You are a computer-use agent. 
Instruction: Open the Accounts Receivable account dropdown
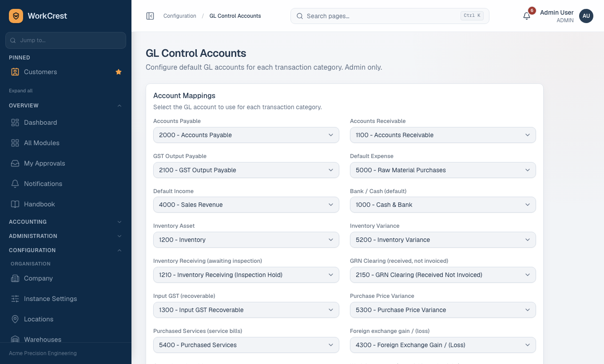click(443, 135)
